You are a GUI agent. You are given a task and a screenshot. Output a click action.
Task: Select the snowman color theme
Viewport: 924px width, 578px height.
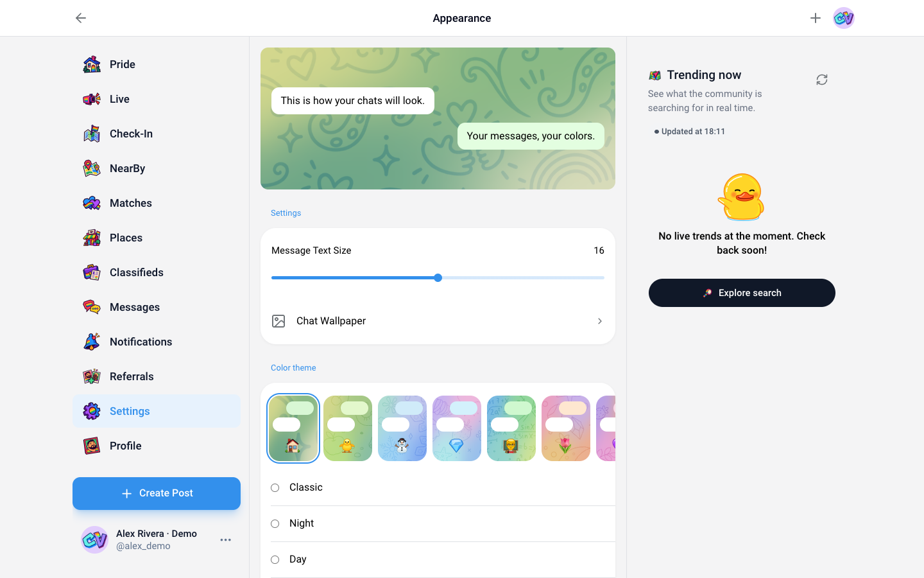point(402,428)
